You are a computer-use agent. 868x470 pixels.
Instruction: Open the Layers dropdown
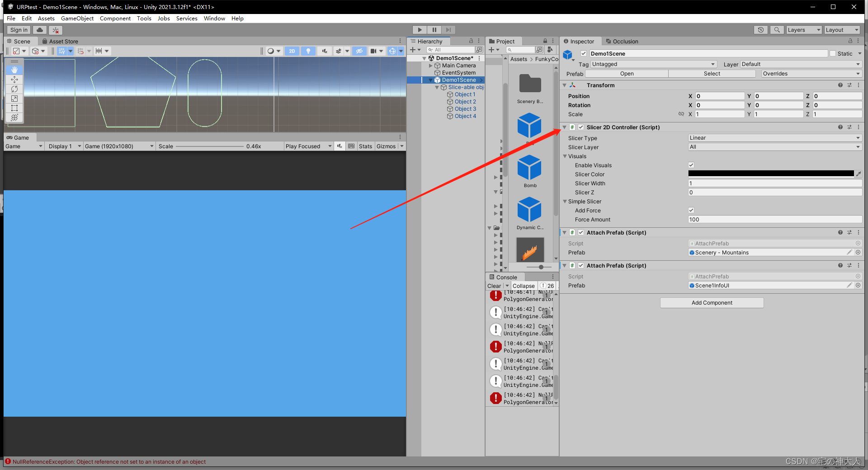click(804, 30)
